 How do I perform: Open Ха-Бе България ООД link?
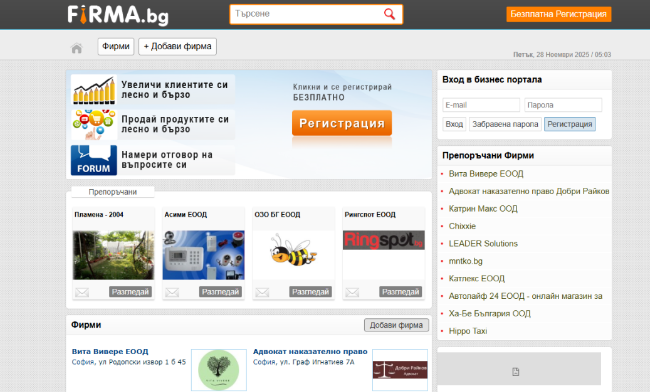coord(490,313)
